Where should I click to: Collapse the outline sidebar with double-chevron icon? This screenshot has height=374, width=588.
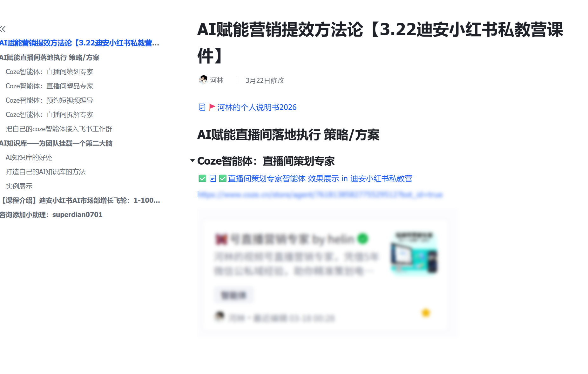tap(3, 29)
